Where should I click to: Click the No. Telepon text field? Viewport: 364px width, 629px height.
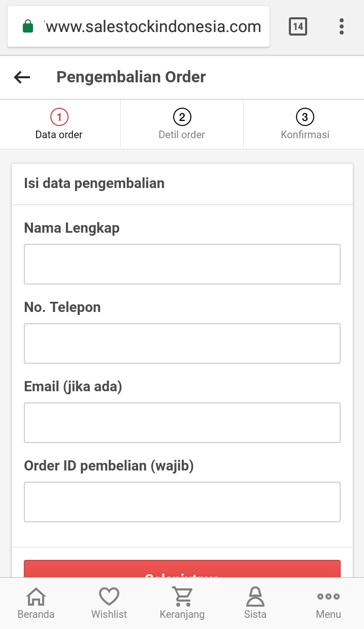[182, 343]
